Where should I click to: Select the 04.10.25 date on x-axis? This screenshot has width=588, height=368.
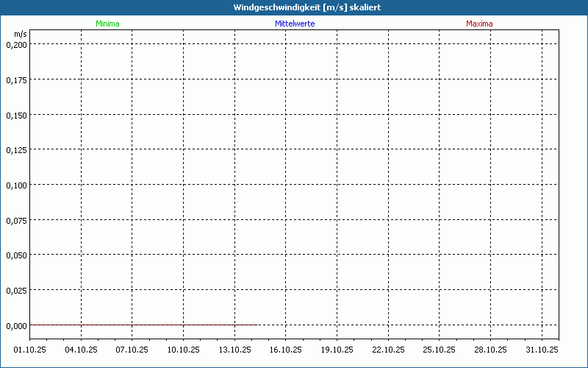[81, 350]
